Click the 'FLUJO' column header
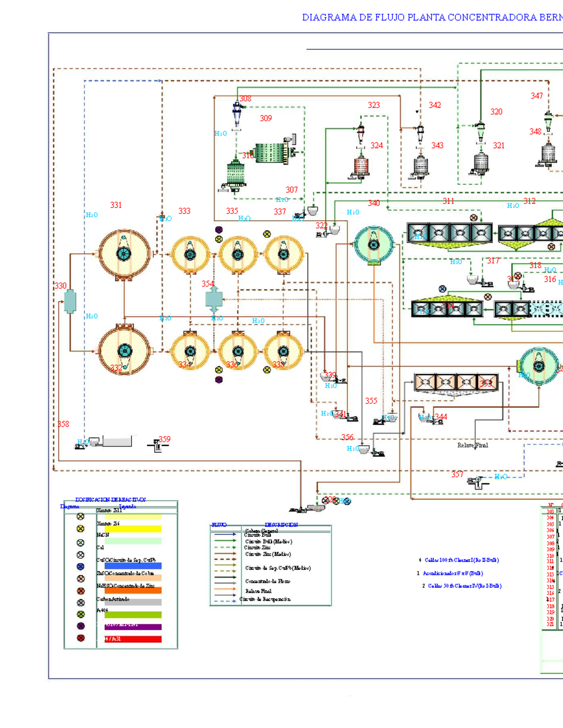The width and height of the screenshot is (563, 728). [219, 525]
